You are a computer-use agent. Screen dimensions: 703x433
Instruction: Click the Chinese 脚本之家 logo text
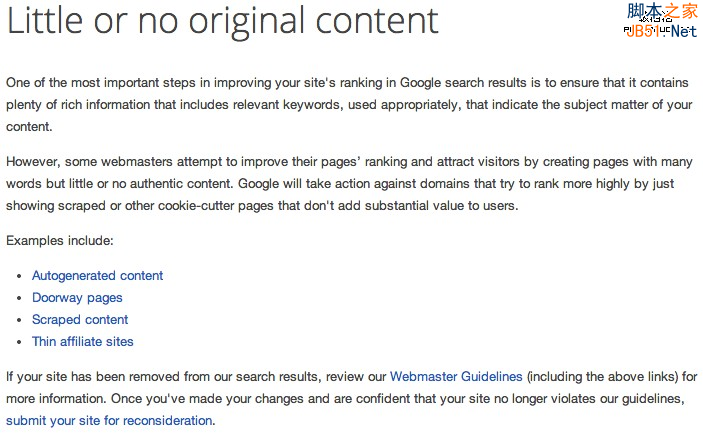tap(662, 11)
